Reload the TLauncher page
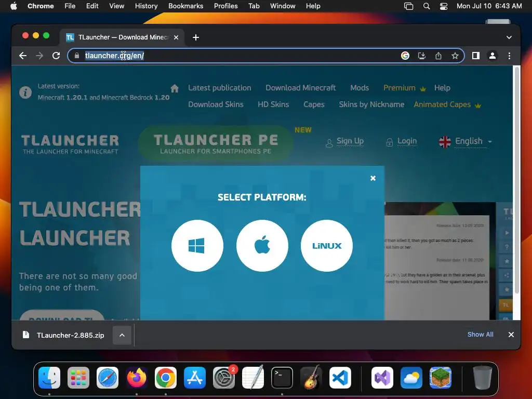Image resolution: width=532 pixels, height=399 pixels. [x=56, y=56]
